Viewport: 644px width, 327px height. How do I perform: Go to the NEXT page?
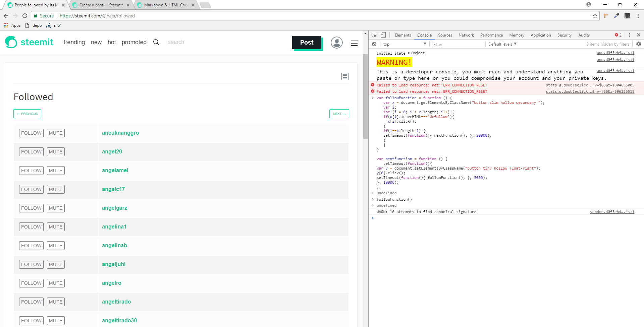[339, 114]
